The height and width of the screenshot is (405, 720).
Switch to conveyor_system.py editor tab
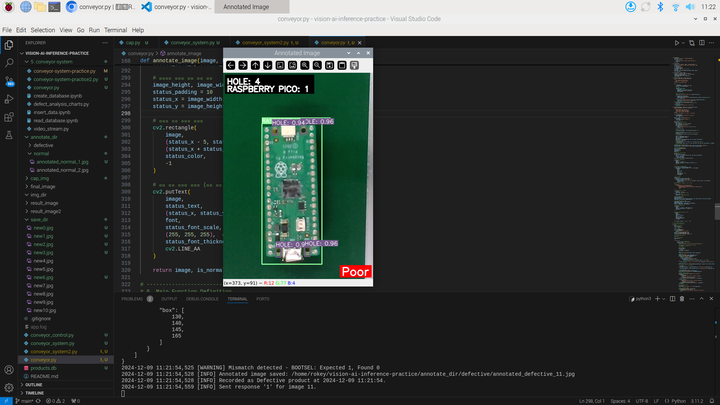(192, 43)
